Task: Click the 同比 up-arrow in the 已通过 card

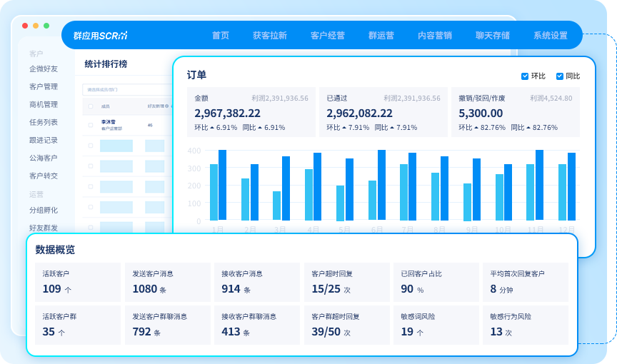Action: pos(392,128)
